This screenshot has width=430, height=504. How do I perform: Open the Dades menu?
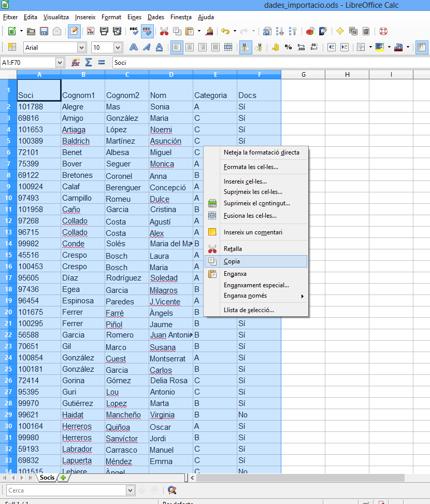[x=155, y=17]
